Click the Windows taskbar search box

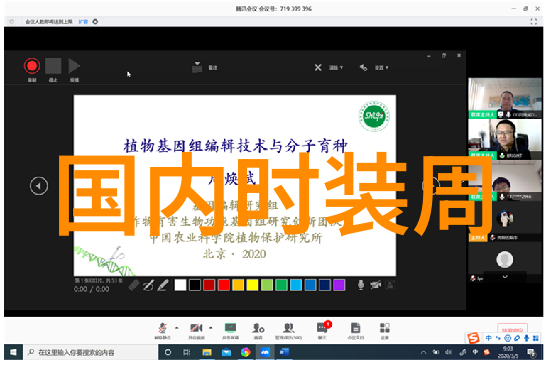[91, 352]
